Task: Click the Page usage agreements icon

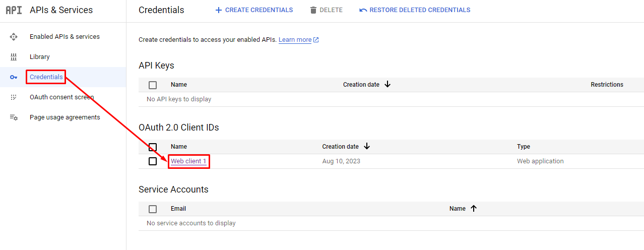Action: click(14, 117)
